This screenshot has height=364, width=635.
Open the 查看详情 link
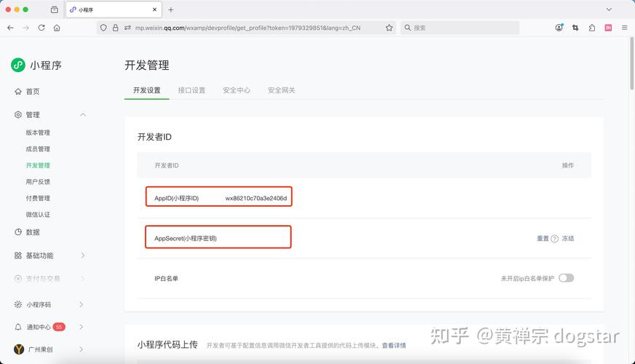point(394,345)
